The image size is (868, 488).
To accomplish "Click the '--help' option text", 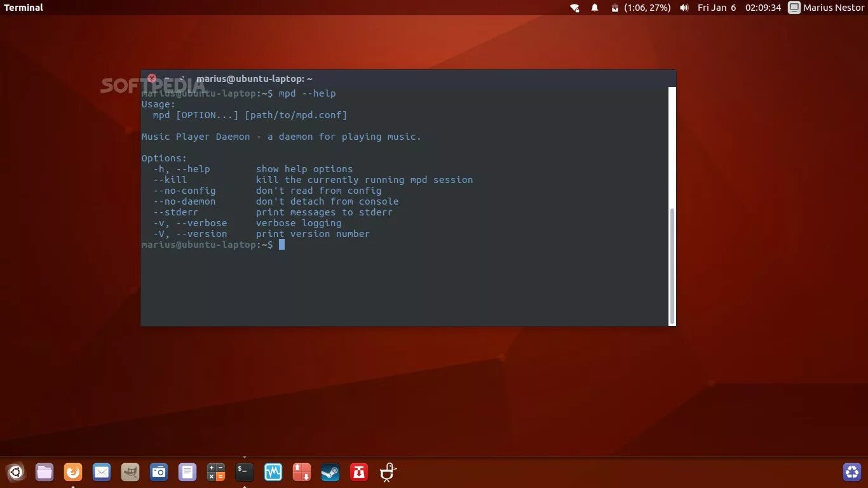I will (193, 169).
